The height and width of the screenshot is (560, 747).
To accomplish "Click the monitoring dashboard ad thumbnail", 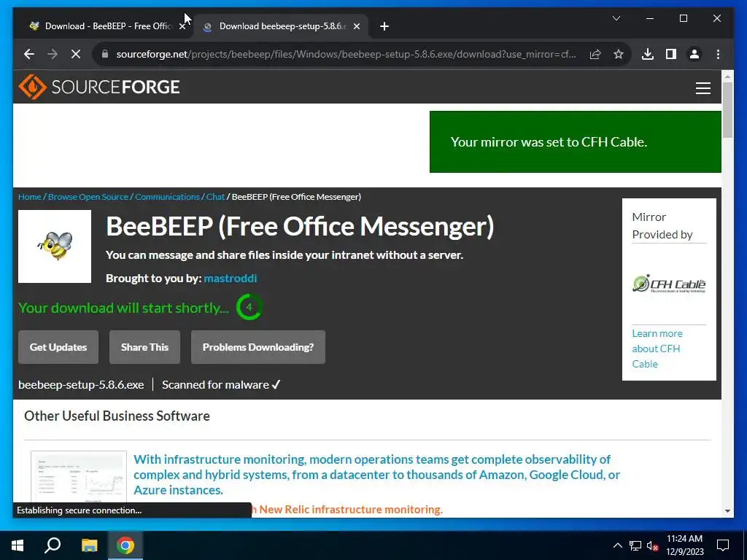I will 79,478.
